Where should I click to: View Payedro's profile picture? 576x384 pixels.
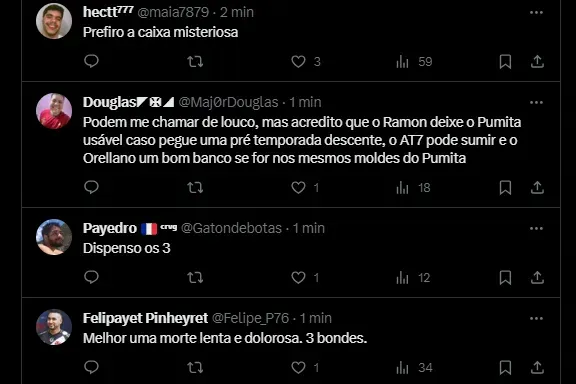54,237
